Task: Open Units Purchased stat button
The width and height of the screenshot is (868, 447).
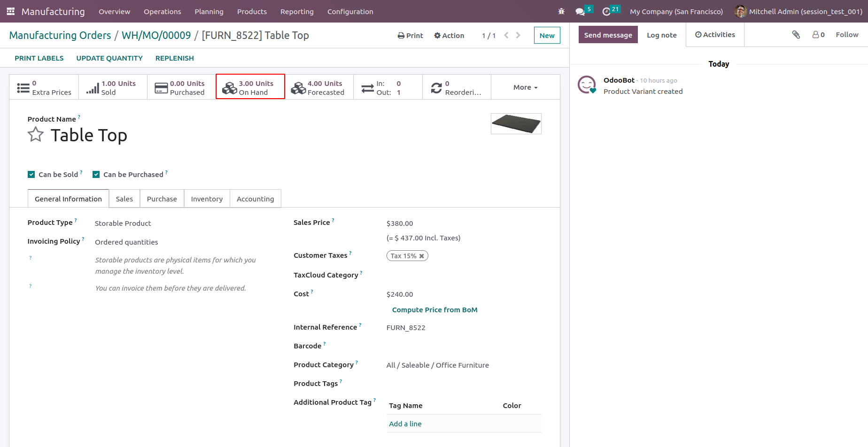Action: point(181,87)
